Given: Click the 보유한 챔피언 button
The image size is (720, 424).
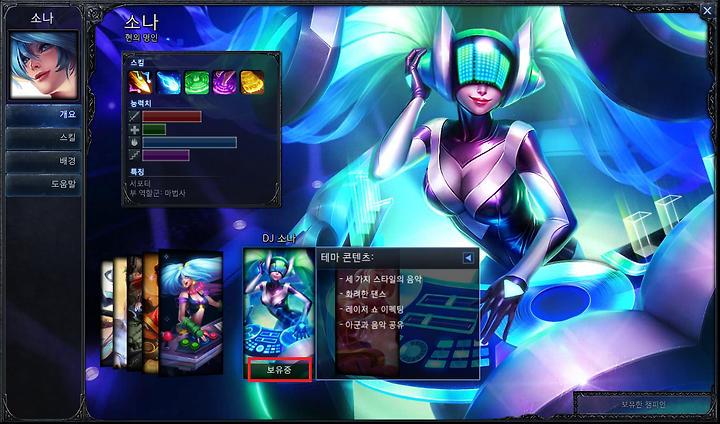Looking at the screenshot, I should 643,405.
